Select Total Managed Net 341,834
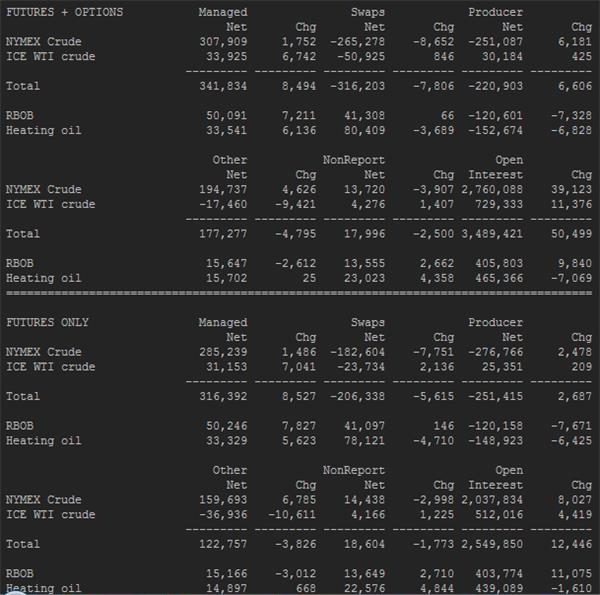Viewport: 600px width, 595px height. pos(223,86)
